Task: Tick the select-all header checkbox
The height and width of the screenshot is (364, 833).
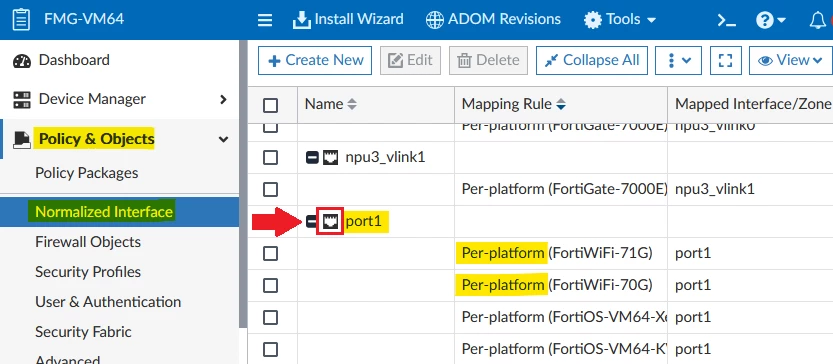Action: (x=270, y=105)
